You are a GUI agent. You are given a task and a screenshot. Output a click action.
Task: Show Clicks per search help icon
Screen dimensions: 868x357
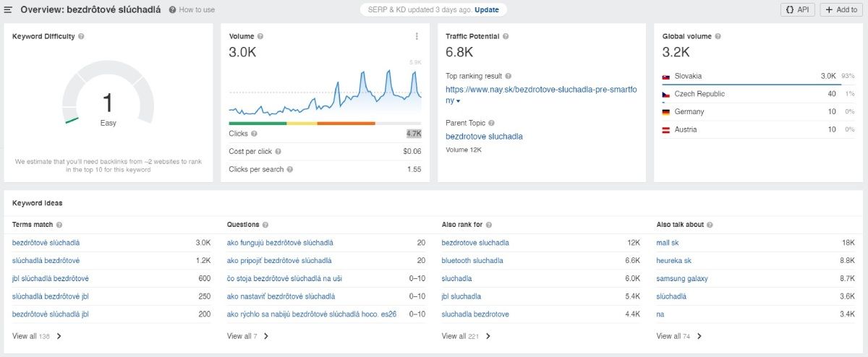click(289, 169)
